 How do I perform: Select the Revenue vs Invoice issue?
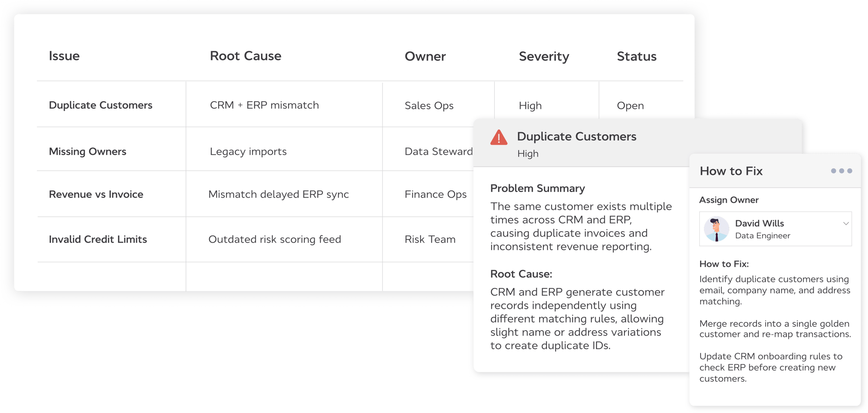(96, 194)
